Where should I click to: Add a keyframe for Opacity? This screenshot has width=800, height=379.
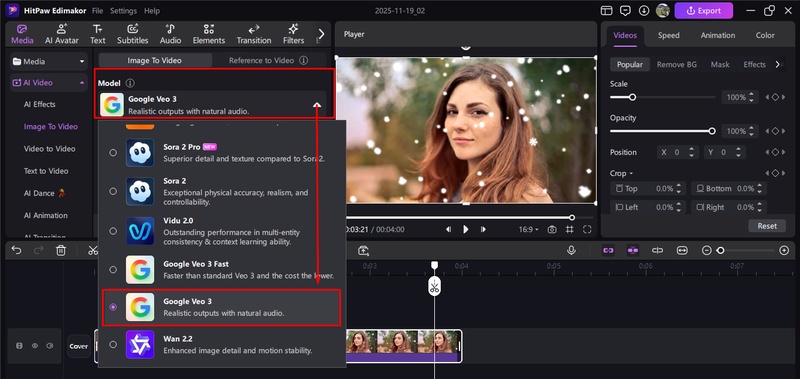(x=775, y=131)
